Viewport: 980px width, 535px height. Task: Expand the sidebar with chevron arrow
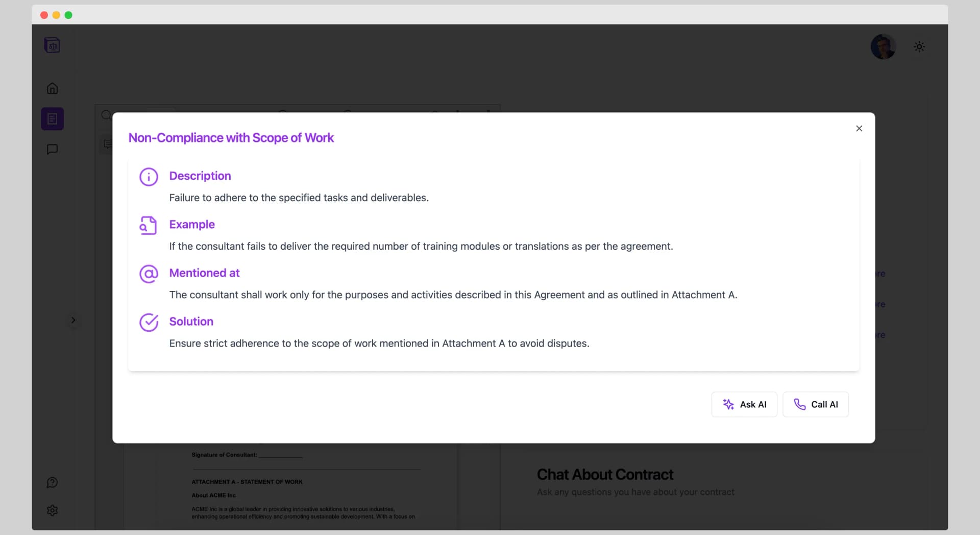73,320
